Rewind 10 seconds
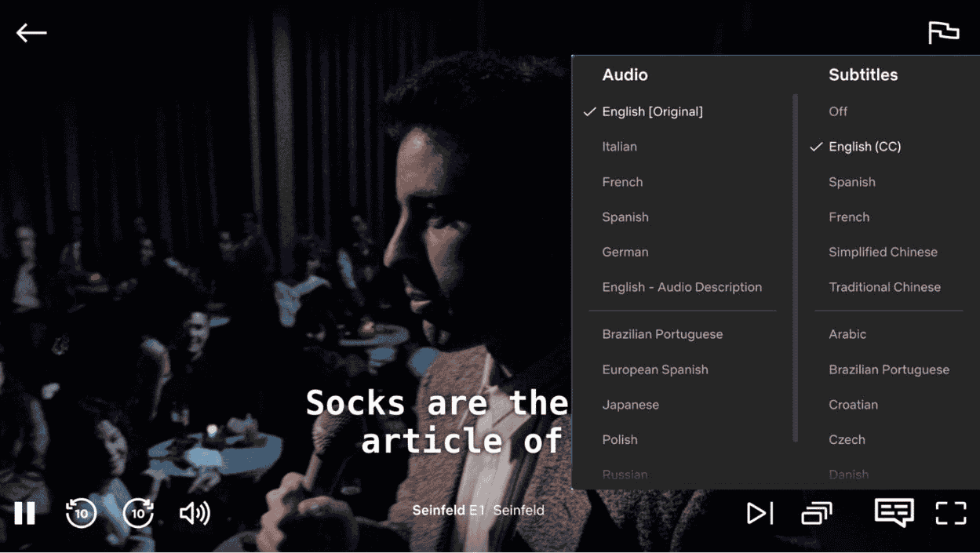Image resolution: width=980 pixels, height=553 pixels. [x=81, y=513]
